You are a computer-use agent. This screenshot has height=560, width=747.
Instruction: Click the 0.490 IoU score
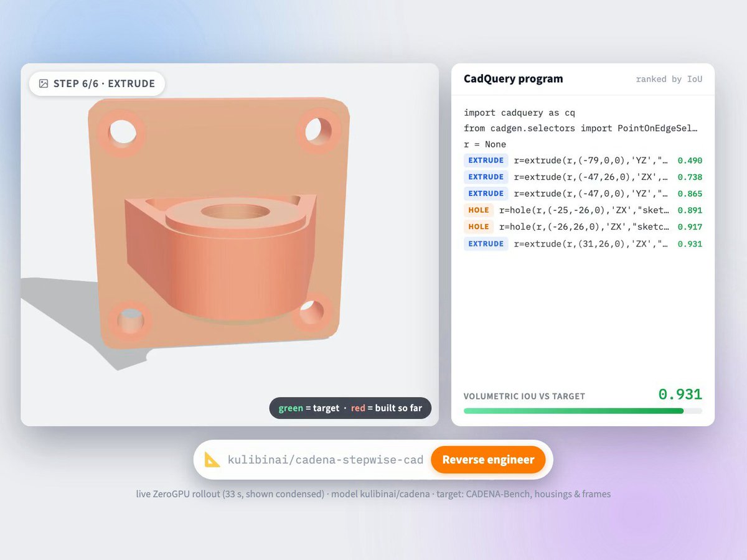[x=690, y=161]
